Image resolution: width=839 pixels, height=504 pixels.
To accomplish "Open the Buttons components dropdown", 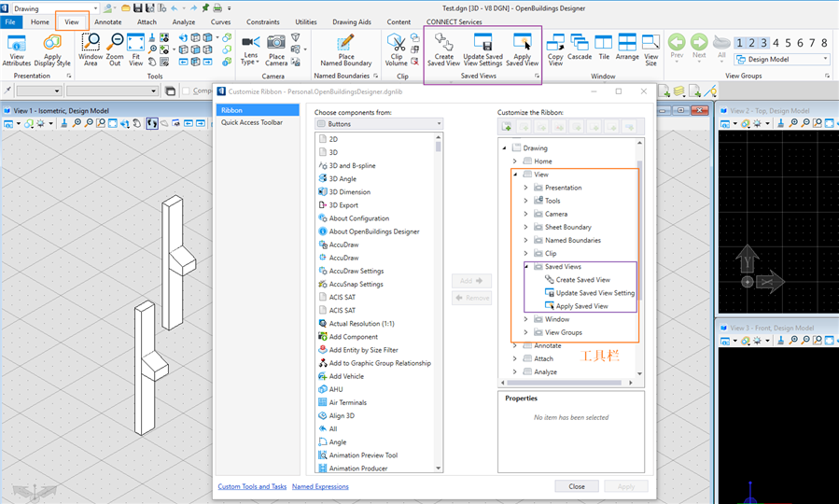I will pos(379,123).
